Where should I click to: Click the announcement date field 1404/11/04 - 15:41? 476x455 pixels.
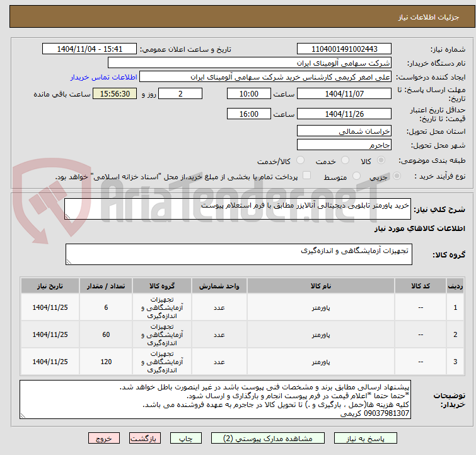point(90,49)
